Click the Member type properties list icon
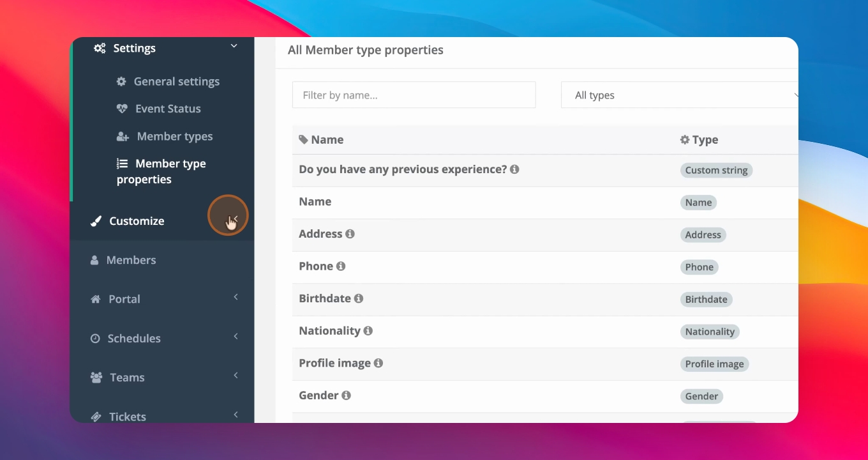This screenshot has height=460, width=868. (123, 164)
